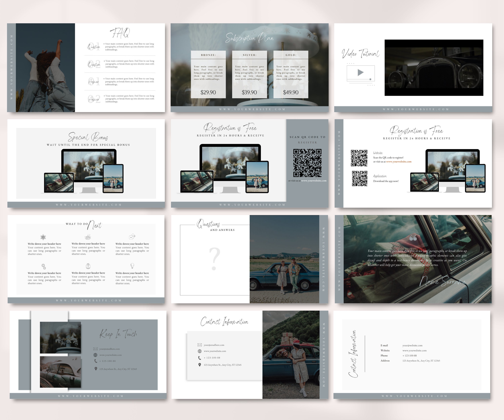
Task: Click the envelope icon on the Contact Information card
Action: click(x=199, y=345)
